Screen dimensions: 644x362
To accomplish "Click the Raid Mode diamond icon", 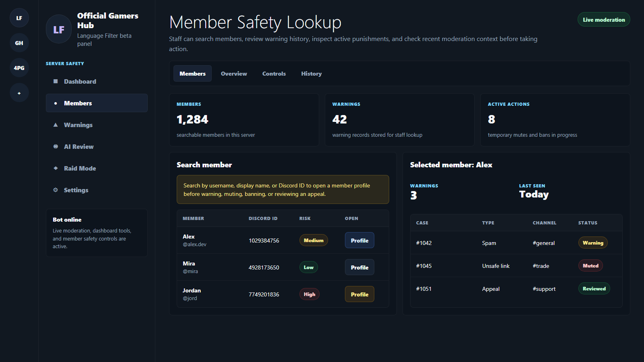I will pyautogui.click(x=56, y=168).
